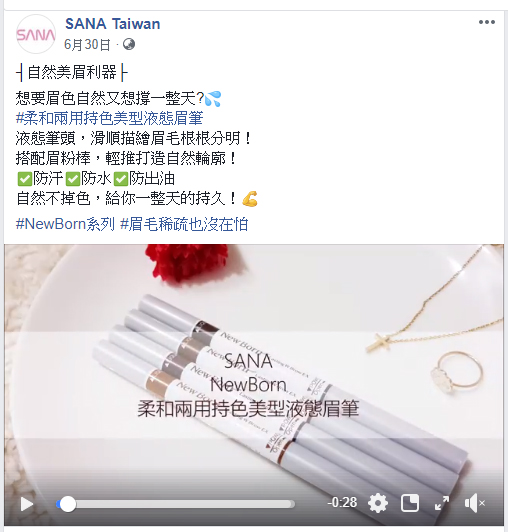Play the SANA NewBorn video
Image resolution: width=508 pixels, height=532 pixels.
(27, 504)
